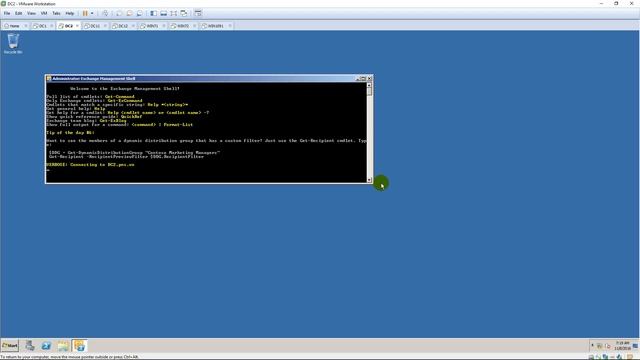
Task: Click the Exchange Management Shell title bar icon
Action: point(49,78)
